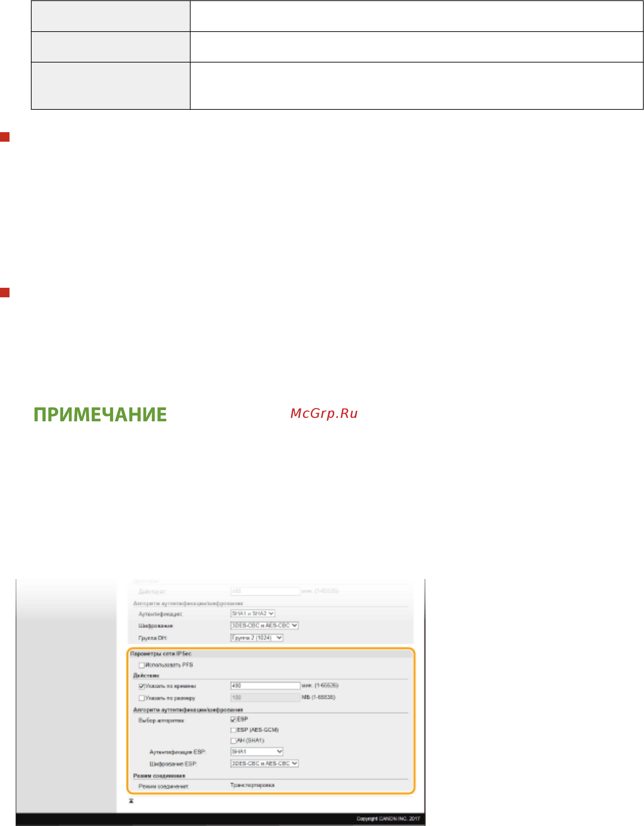Image resolution: width=644 pixels, height=826 pixels.
Task: Open the Аутентификация SHA1 и SHA2 dropdown
Action: [x=253, y=614]
